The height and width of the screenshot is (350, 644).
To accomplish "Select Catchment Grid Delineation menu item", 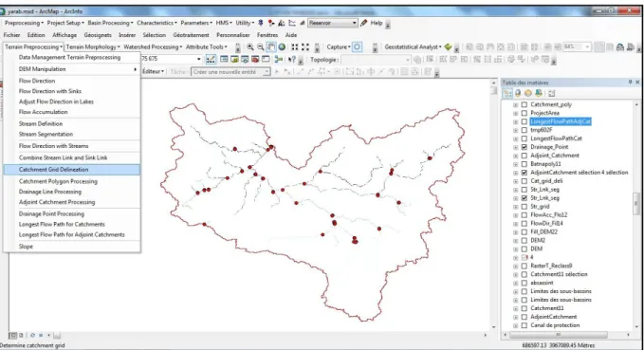I will [72, 169].
